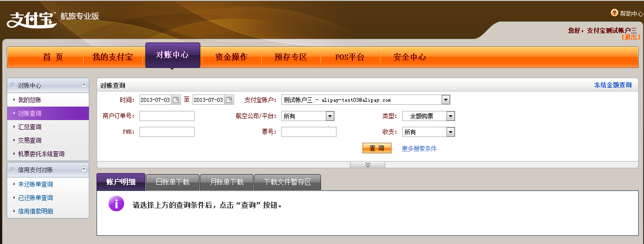Select 汇总查询 in the sidebar

click(x=30, y=127)
